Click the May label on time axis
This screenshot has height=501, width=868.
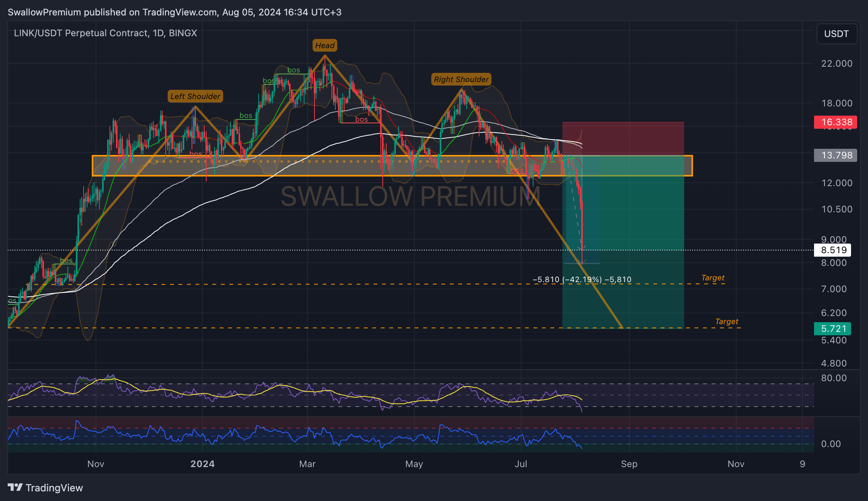pyautogui.click(x=414, y=464)
